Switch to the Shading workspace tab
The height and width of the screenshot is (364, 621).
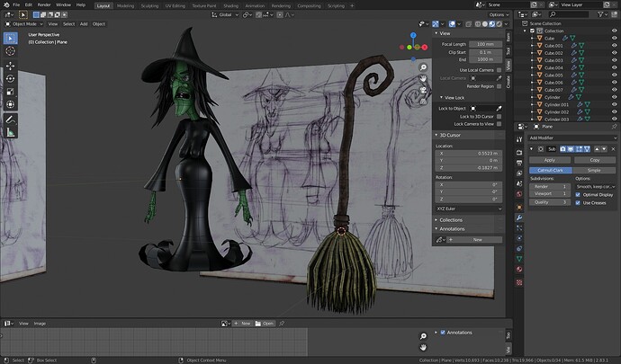[231, 5]
